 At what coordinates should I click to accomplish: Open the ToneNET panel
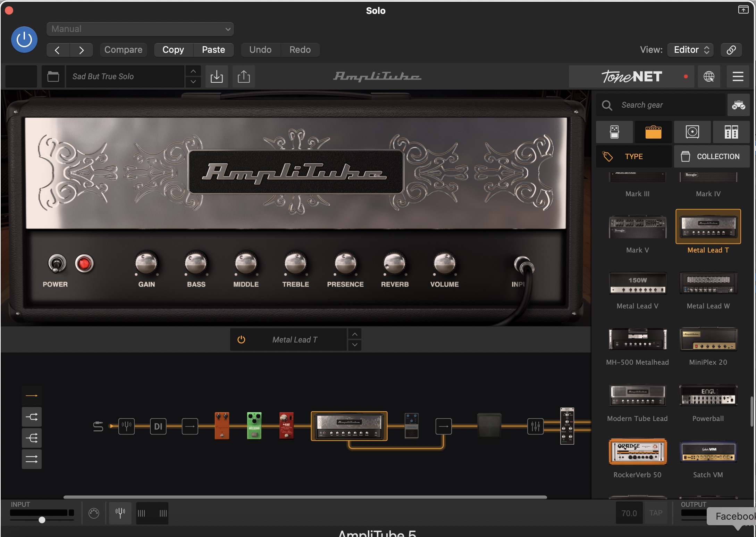tap(632, 76)
